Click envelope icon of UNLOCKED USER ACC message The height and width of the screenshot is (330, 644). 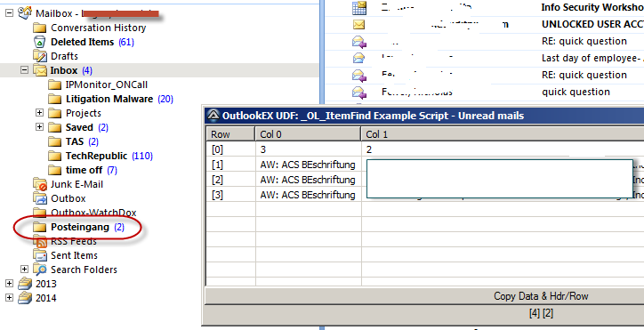click(x=359, y=25)
